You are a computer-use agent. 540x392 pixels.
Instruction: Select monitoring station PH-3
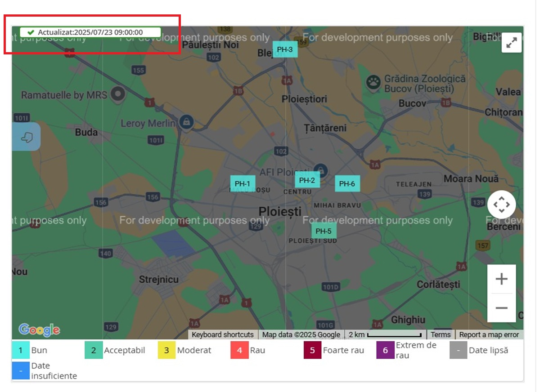point(285,49)
